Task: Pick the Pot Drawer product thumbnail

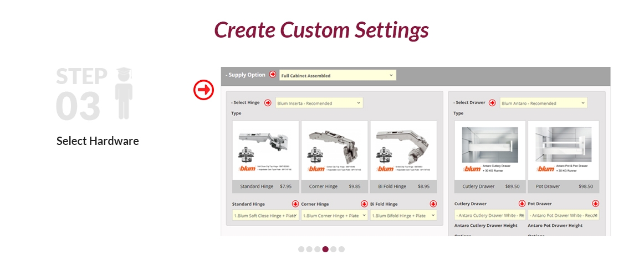Action: point(563,150)
